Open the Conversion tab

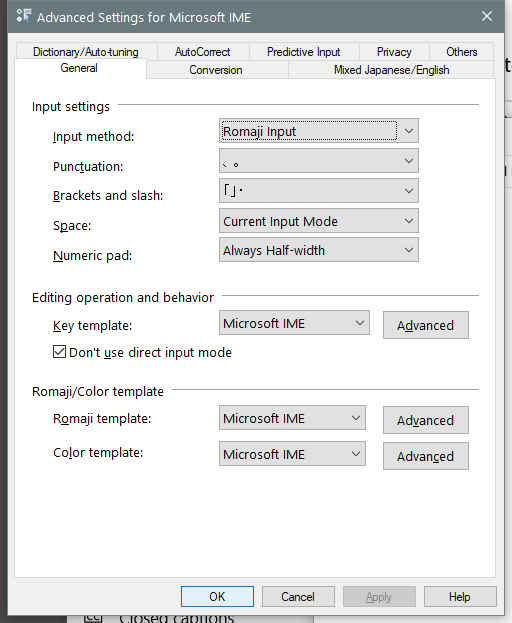[216, 70]
